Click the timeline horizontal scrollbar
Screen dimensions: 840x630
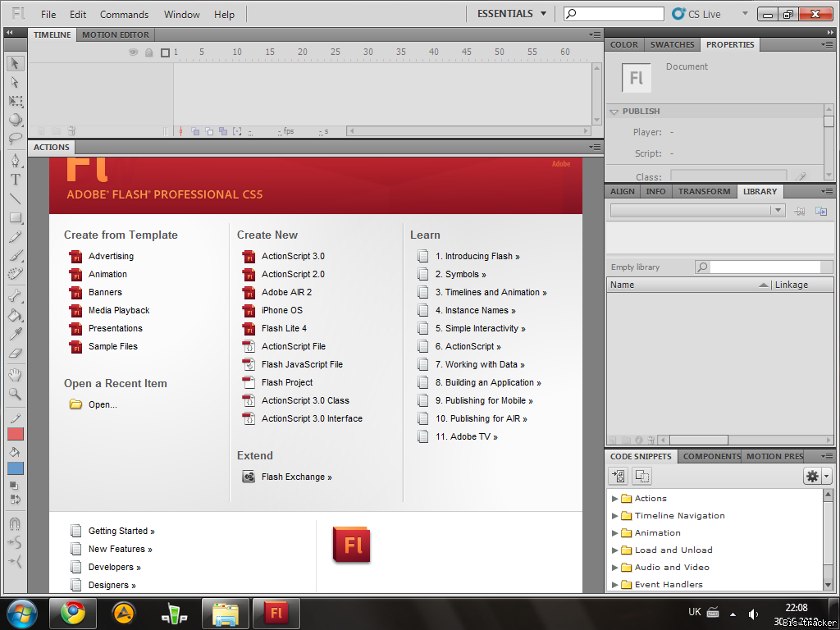click(x=468, y=130)
